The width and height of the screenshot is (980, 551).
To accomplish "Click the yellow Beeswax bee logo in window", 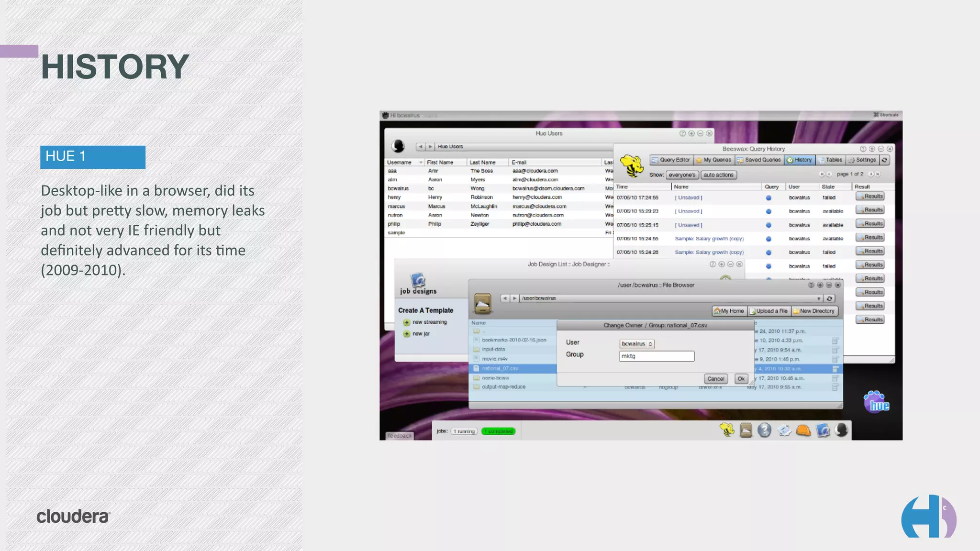I will point(632,165).
